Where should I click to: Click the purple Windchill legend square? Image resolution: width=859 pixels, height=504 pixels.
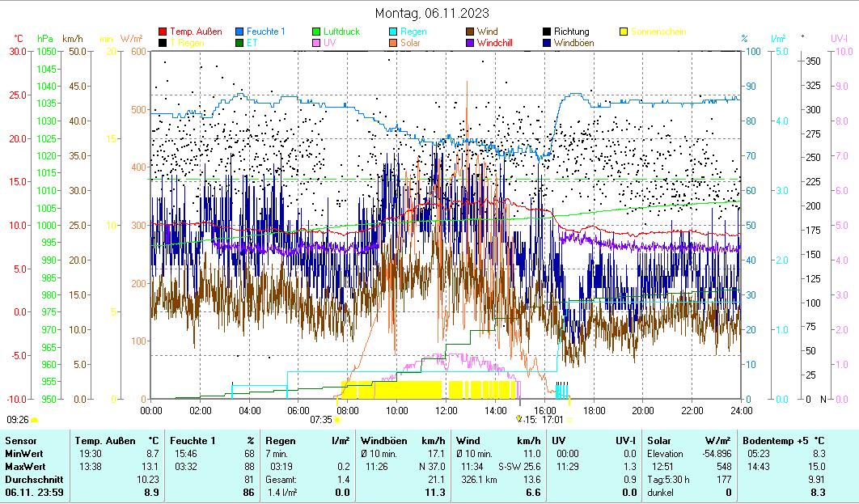point(470,43)
